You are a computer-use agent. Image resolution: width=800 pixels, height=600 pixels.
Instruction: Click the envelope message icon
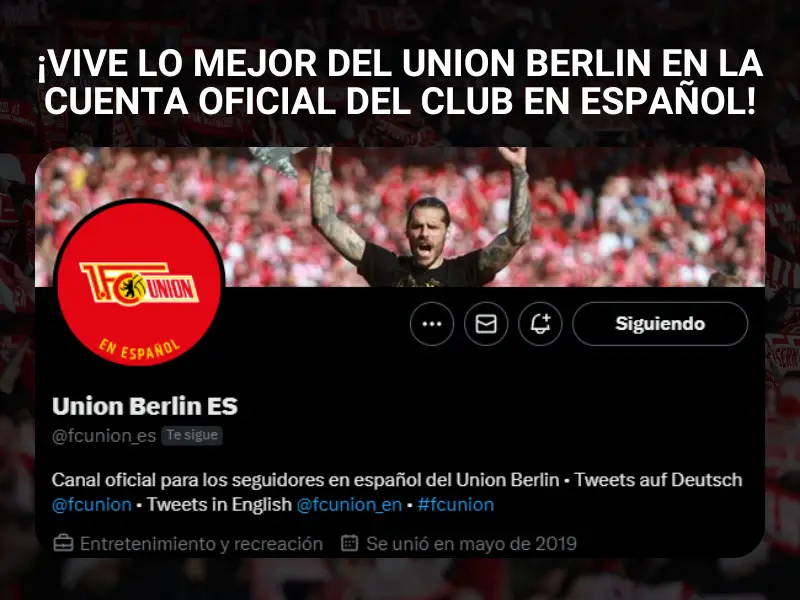486,324
